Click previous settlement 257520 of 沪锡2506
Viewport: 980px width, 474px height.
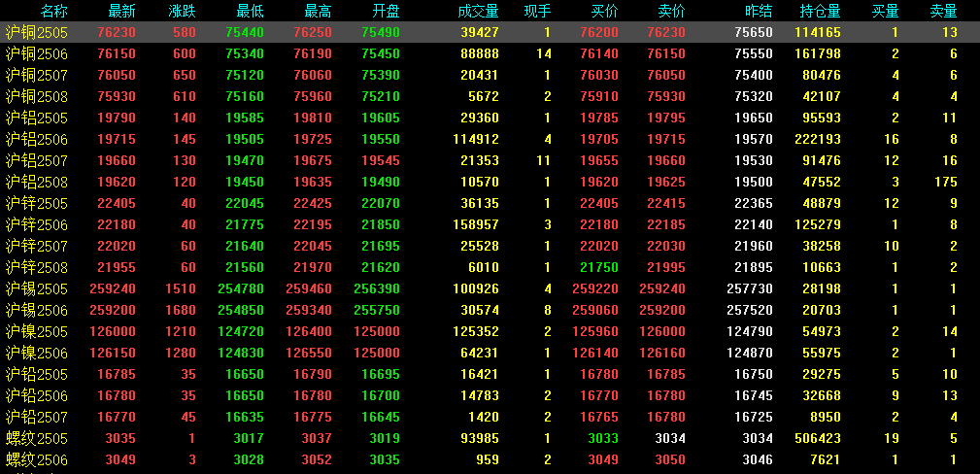(750, 310)
